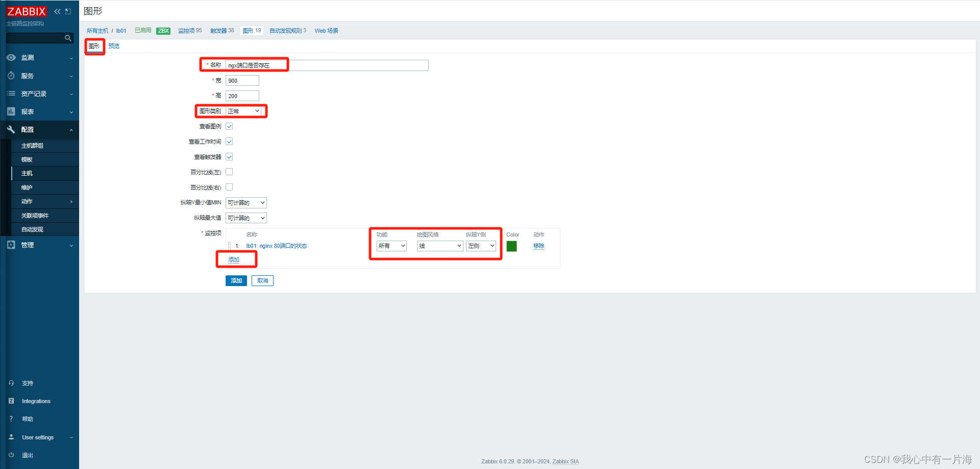980x469 pixels.
Task: Click the 支持 headset icon
Action: [11, 383]
